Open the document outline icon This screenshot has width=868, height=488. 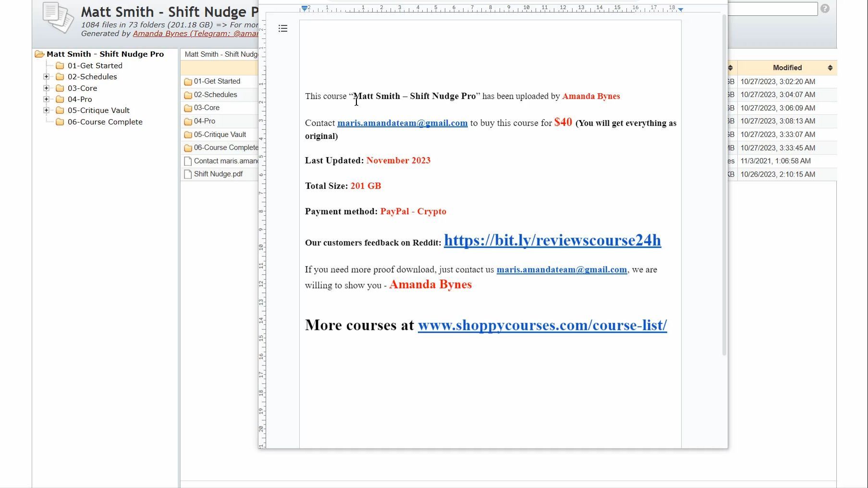pos(283,29)
